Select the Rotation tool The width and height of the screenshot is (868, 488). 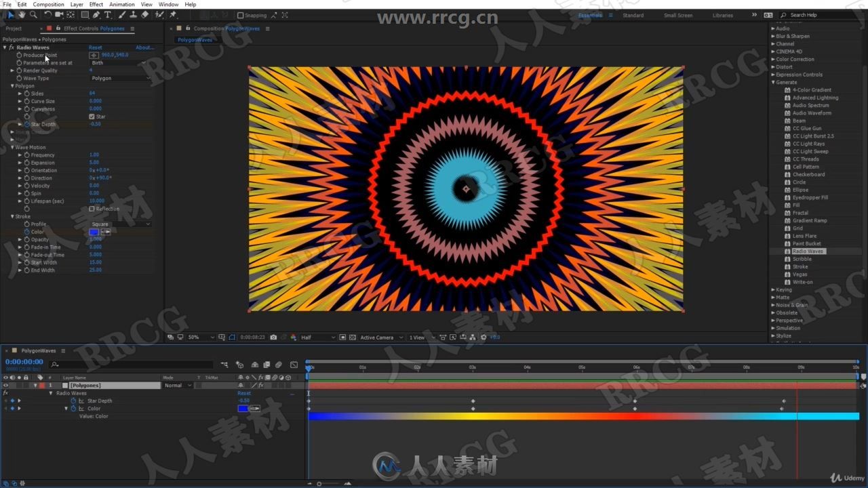click(48, 14)
